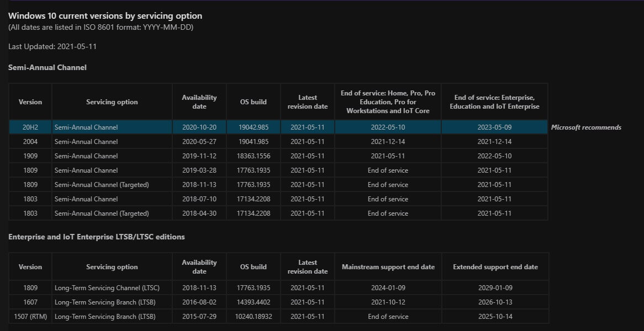644x331 pixels.
Task: Click availability date 2018-04-30
Action: [199, 213]
